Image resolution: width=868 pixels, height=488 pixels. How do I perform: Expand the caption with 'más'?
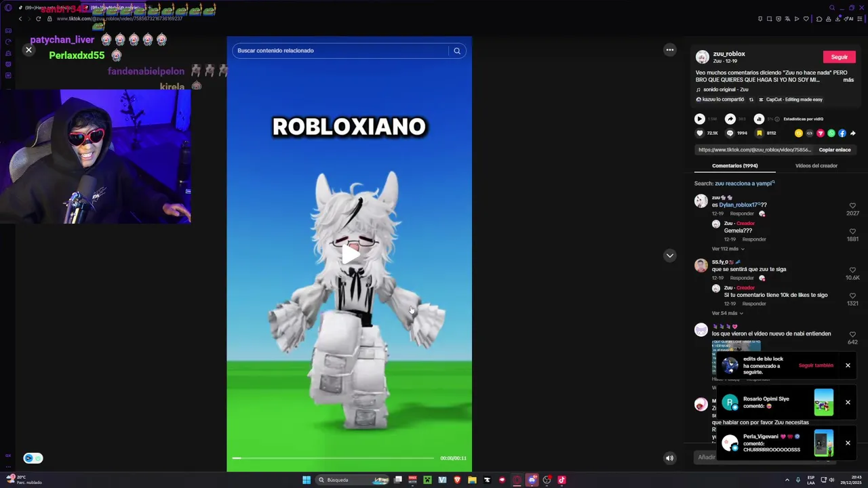848,80
